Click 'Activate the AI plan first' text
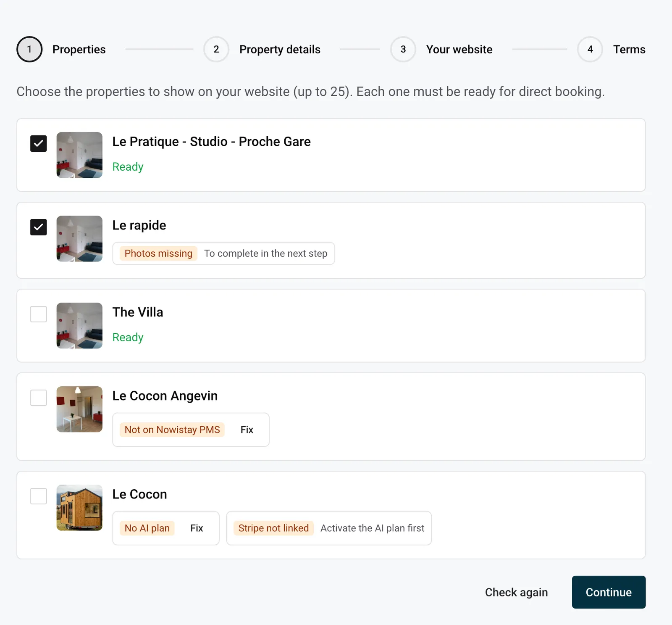The image size is (672, 625). pos(373,528)
